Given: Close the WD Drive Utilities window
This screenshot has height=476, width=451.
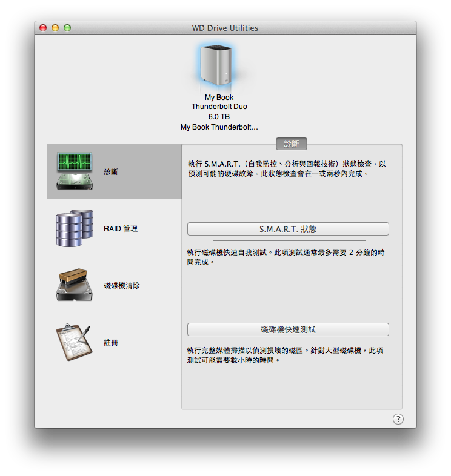Looking at the screenshot, I should point(43,28).
